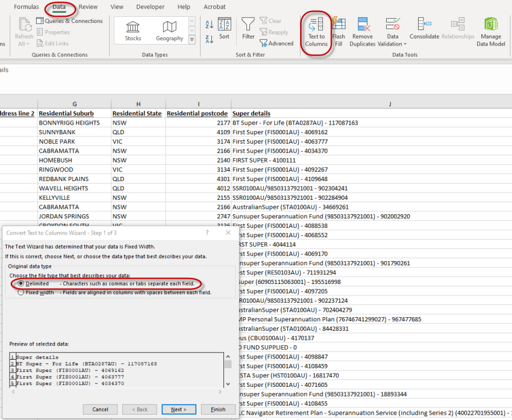The image size is (512, 420).
Task: Click the Text to Columns icon
Action: [x=316, y=24]
